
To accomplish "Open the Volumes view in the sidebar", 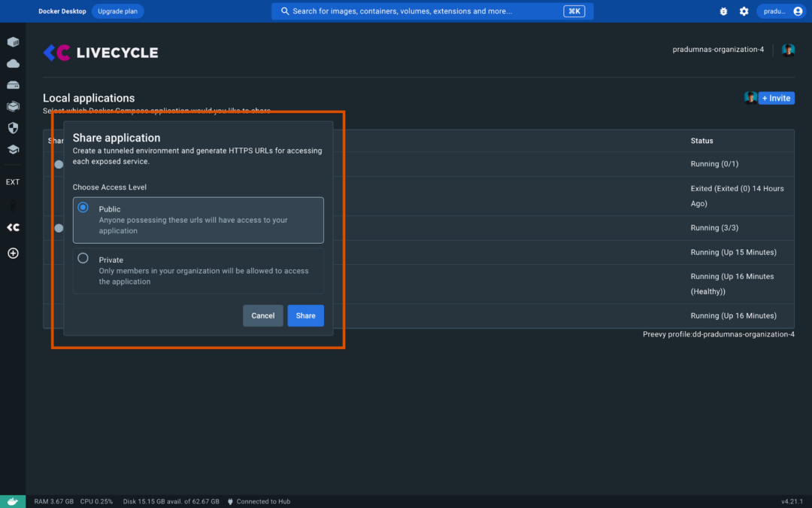I will click(13, 84).
